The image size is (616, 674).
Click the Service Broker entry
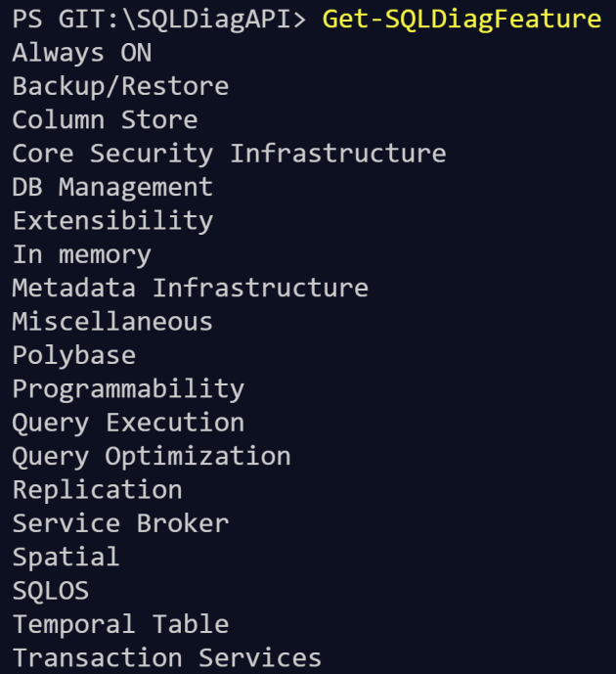pyautogui.click(x=120, y=523)
